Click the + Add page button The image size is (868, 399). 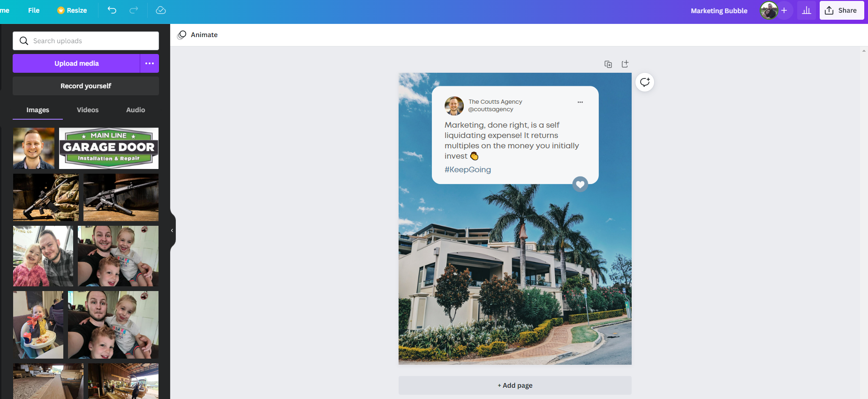[515, 385]
